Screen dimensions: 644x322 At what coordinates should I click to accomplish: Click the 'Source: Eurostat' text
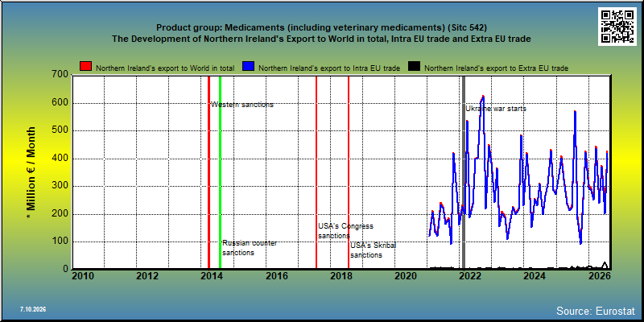click(x=596, y=310)
